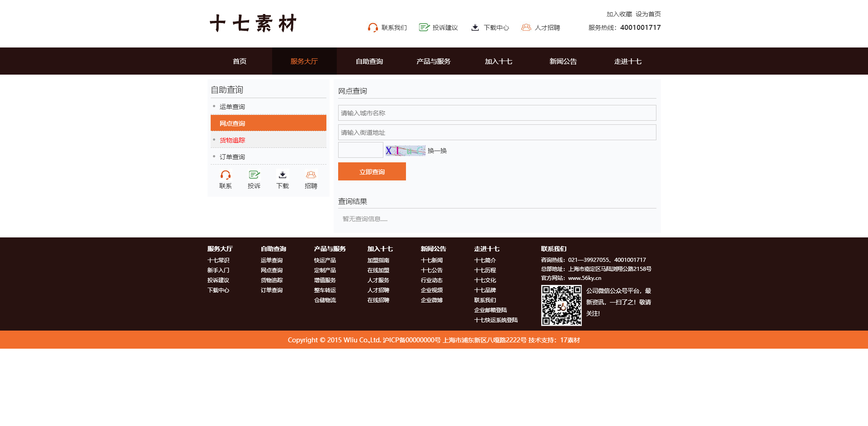Click the sidebar 下载 download icon

[283, 175]
